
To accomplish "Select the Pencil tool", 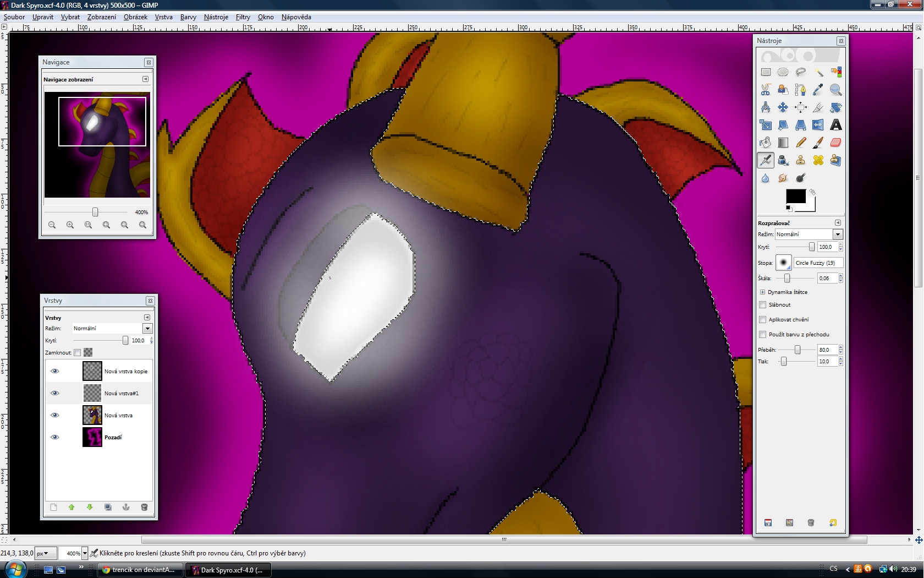I will tap(801, 143).
